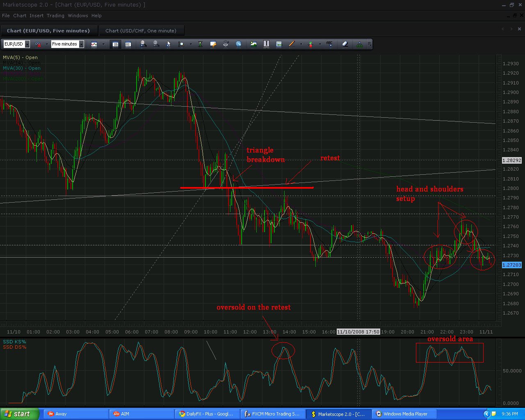Select the eraser tool
The height and width of the screenshot is (420, 525).
[x=345, y=44]
